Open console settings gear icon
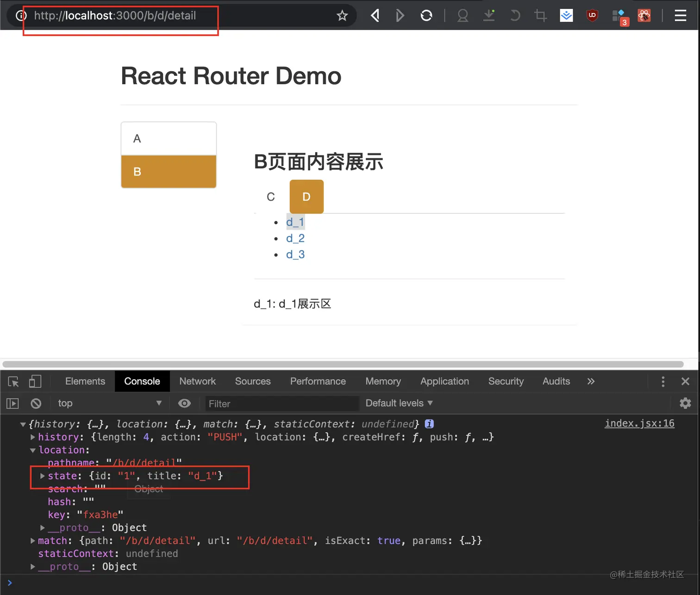Image resolution: width=700 pixels, height=595 pixels. [x=685, y=403]
